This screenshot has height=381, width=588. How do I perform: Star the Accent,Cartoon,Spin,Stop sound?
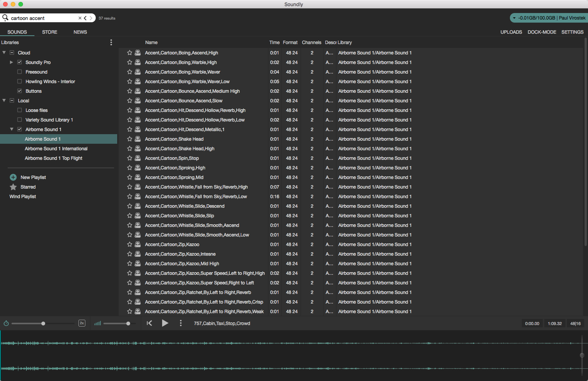click(x=129, y=158)
